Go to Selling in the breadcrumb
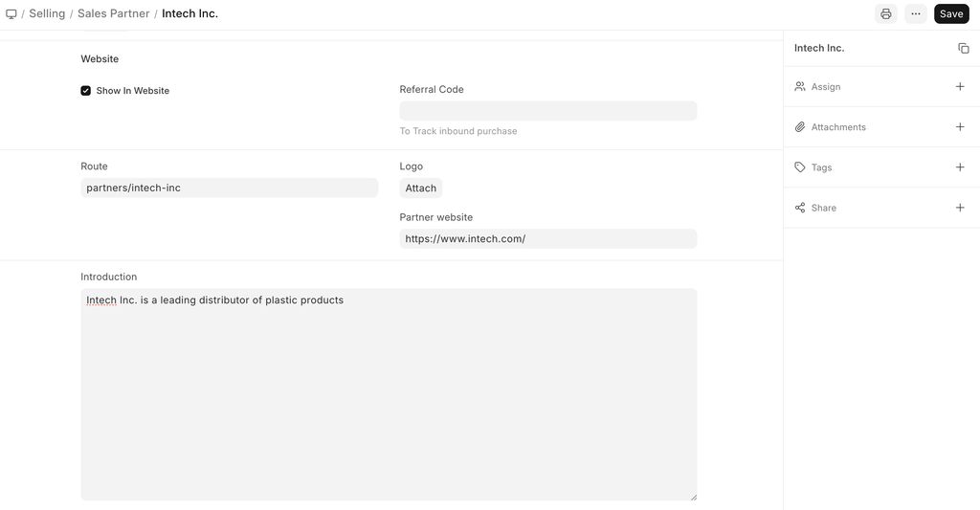The width and height of the screenshot is (980, 510). [47, 14]
